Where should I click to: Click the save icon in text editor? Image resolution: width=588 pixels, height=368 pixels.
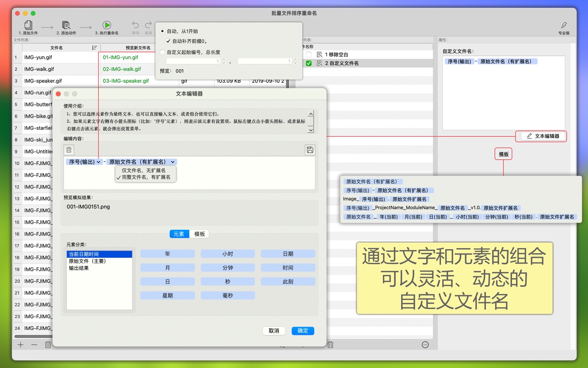coord(310,150)
